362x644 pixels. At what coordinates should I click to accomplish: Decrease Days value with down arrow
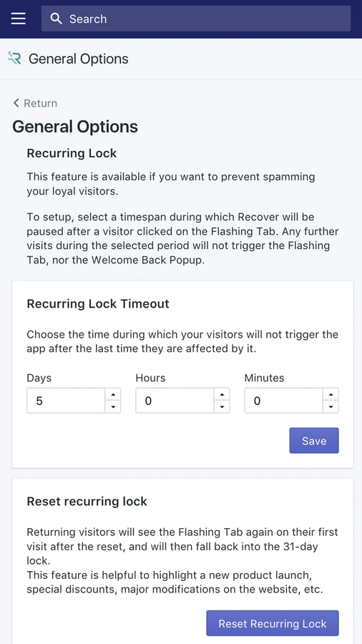113,407
